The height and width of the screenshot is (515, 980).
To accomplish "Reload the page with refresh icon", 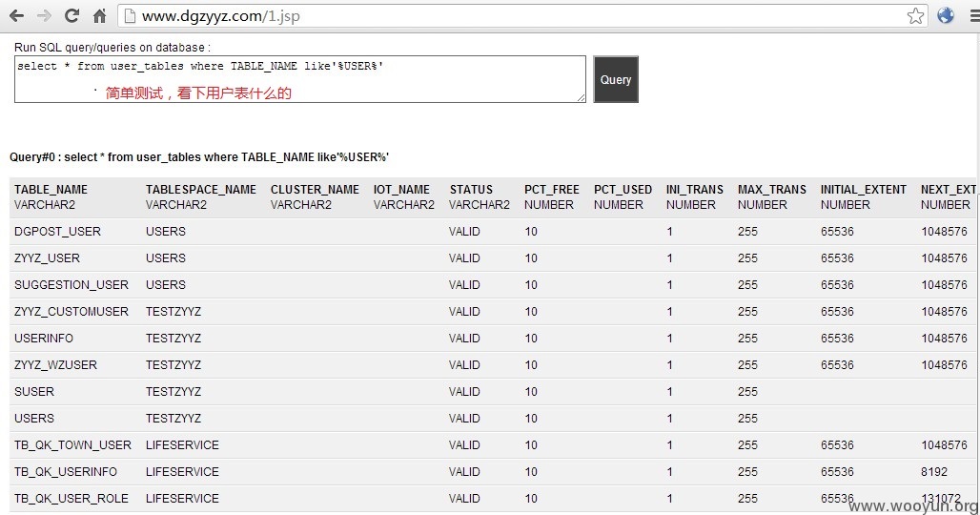I will pyautogui.click(x=71, y=15).
